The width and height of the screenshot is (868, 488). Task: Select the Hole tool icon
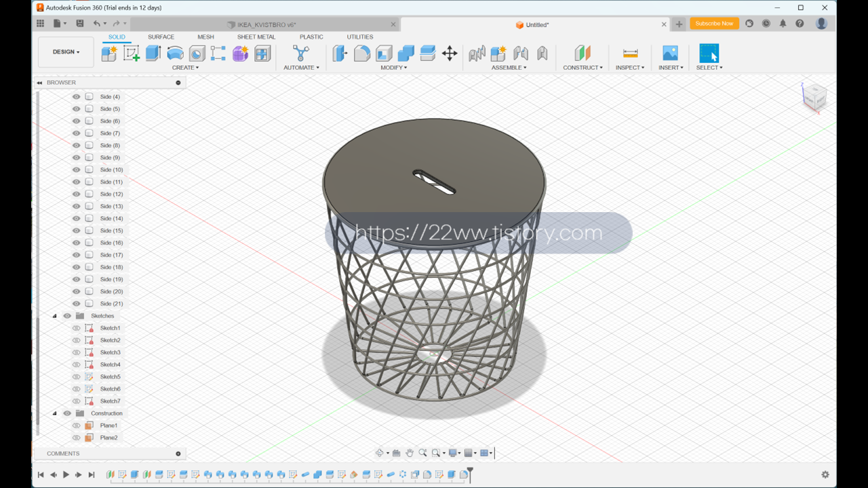coord(197,54)
